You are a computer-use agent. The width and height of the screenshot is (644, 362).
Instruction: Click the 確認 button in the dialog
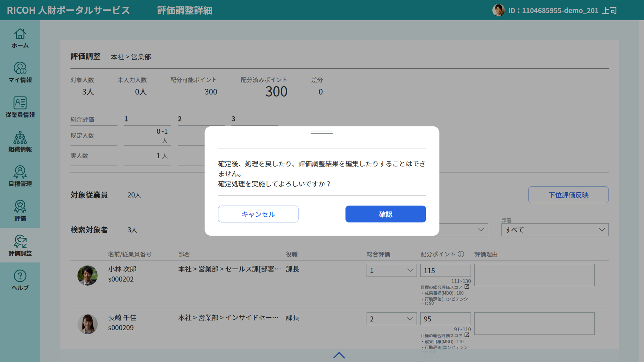click(385, 214)
